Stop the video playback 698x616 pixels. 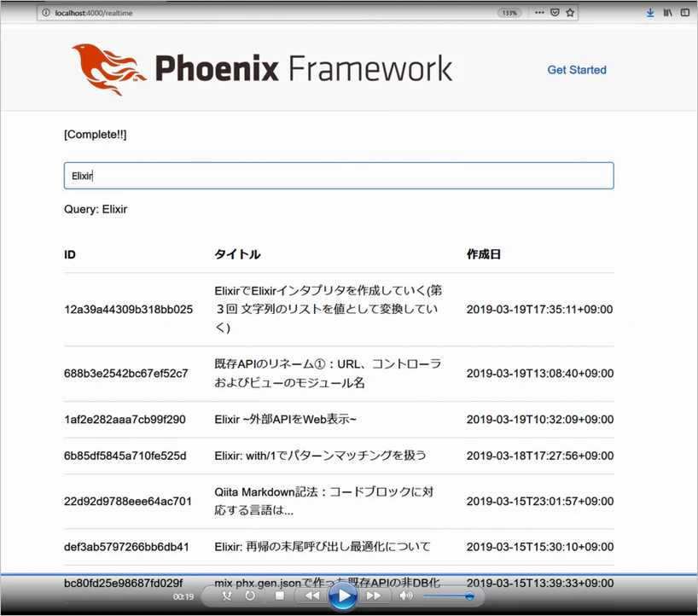280,596
